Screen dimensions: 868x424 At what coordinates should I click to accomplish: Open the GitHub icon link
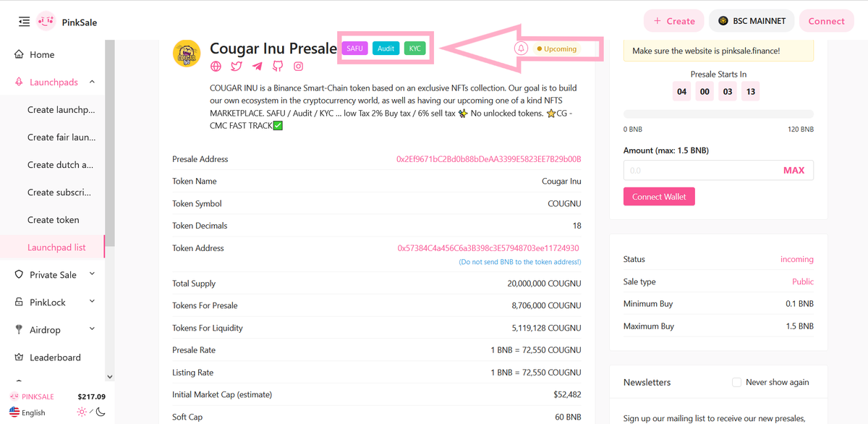(x=278, y=67)
